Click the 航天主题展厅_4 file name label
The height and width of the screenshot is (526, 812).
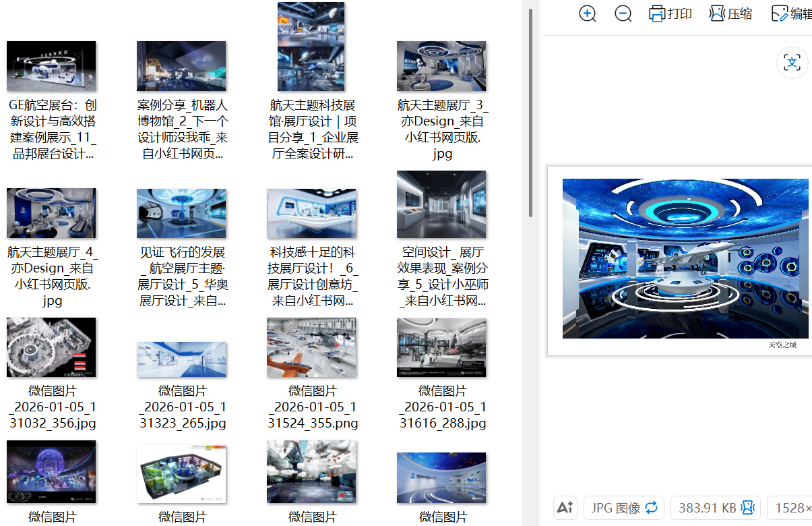(52, 276)
